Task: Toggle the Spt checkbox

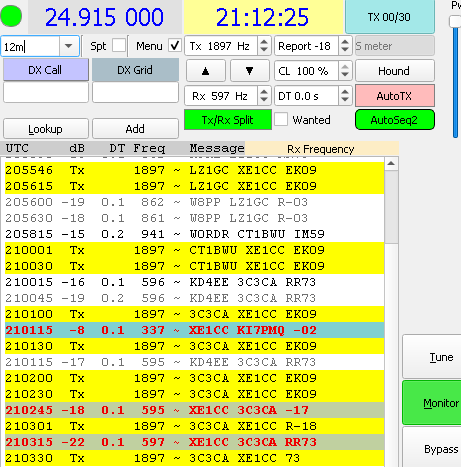Action: click(x=119, y=45)
